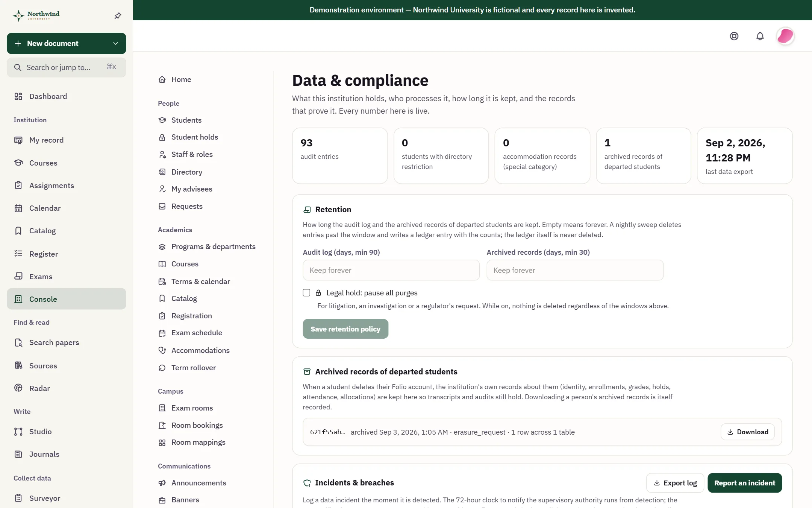Click the Exams sidebar icon
812x508 pixels.
[x=18, y=276]
